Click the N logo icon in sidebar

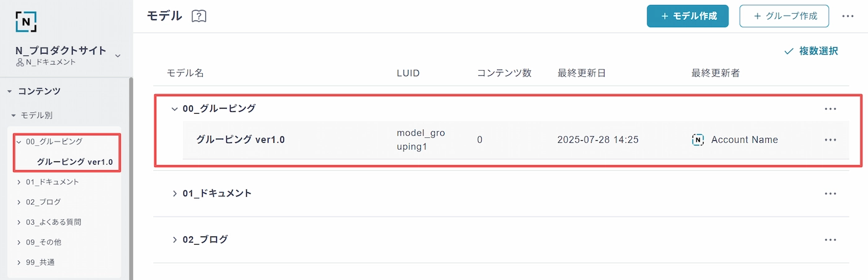(26, 22)
